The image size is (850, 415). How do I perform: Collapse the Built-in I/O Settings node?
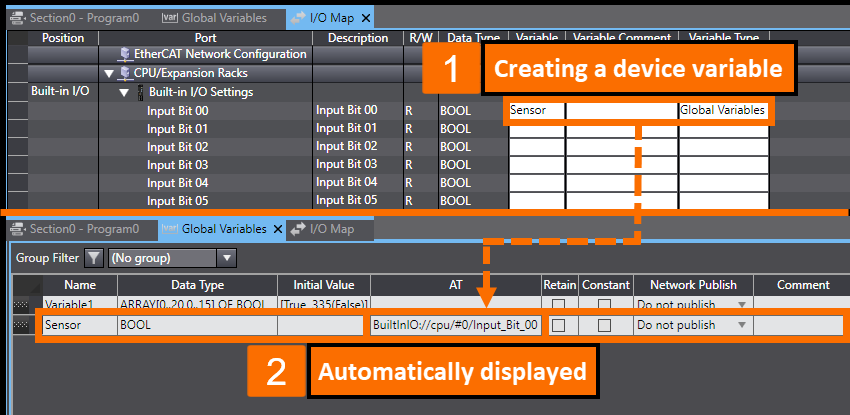point(125,92)
